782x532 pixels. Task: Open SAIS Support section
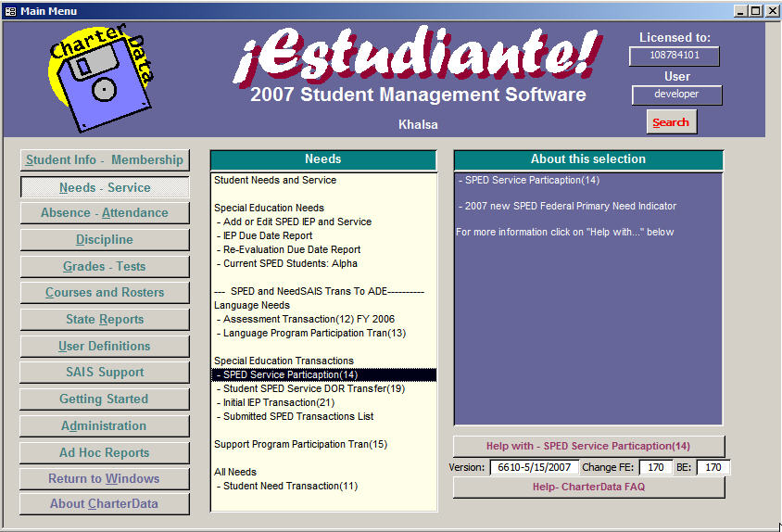point(105,373)
